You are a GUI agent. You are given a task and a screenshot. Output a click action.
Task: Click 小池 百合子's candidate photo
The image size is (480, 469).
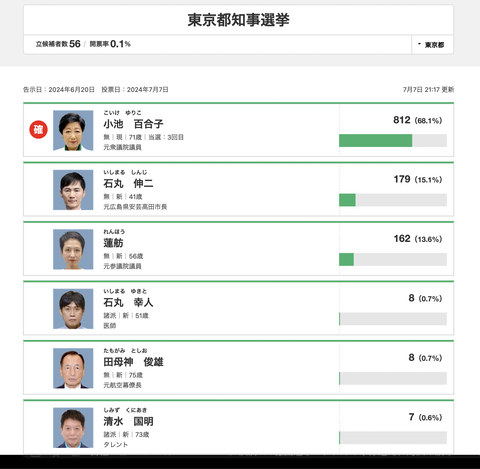(x=73, y=130)
